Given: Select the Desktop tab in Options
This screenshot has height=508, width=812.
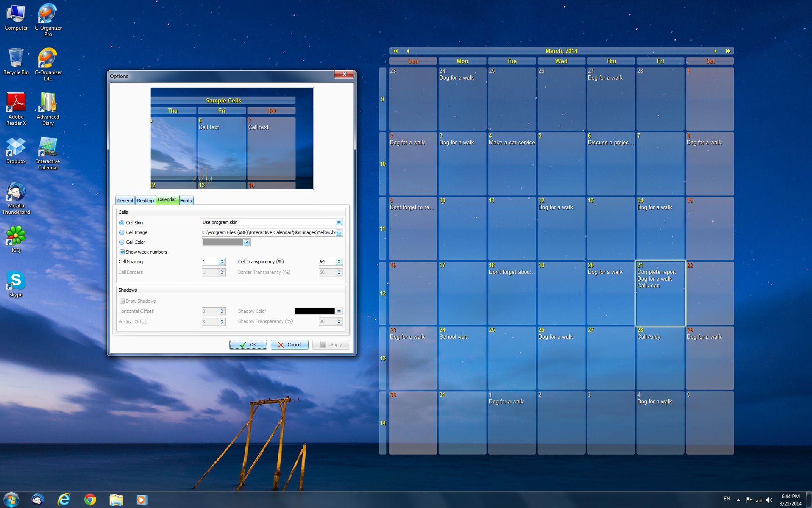Looking at the screenshot, I should pos(145,200).
